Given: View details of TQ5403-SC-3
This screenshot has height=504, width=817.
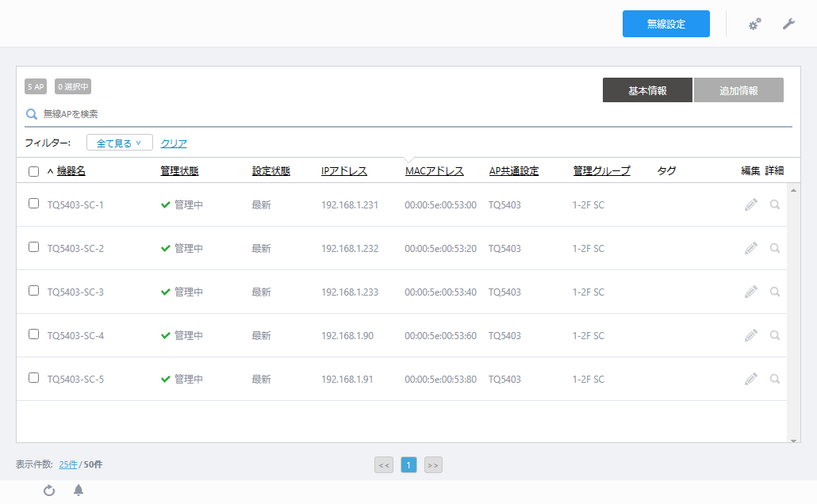Looking at the screenshot, I should 775,292.
